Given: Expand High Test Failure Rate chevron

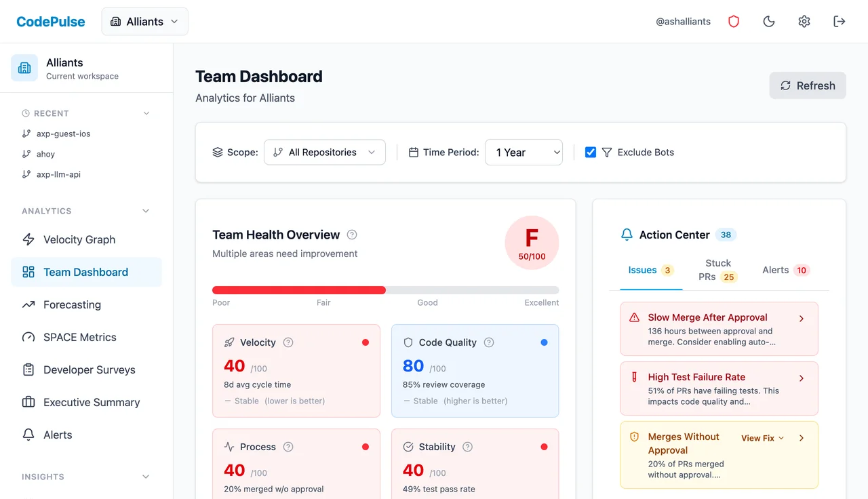Looking at the screenshot, I should coord(802,378).
